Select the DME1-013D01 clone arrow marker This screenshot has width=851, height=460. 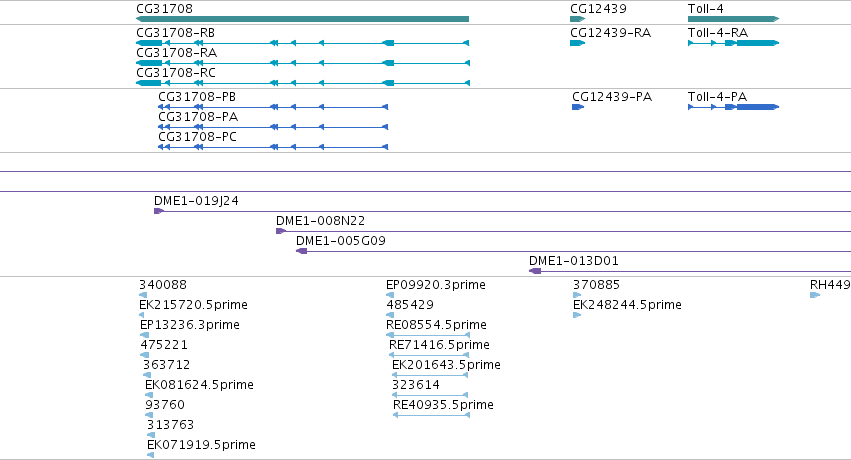535,271
